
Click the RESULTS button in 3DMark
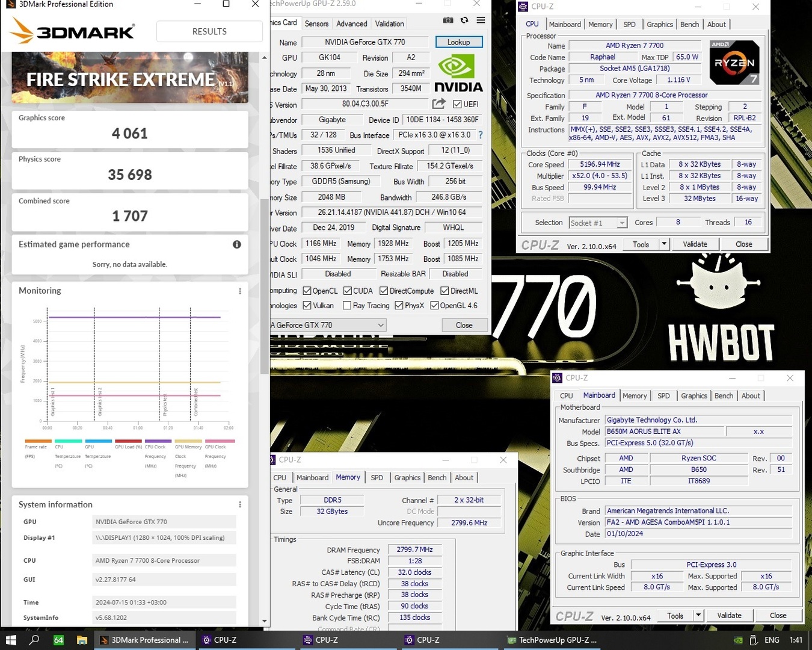[x=209, y=31]
